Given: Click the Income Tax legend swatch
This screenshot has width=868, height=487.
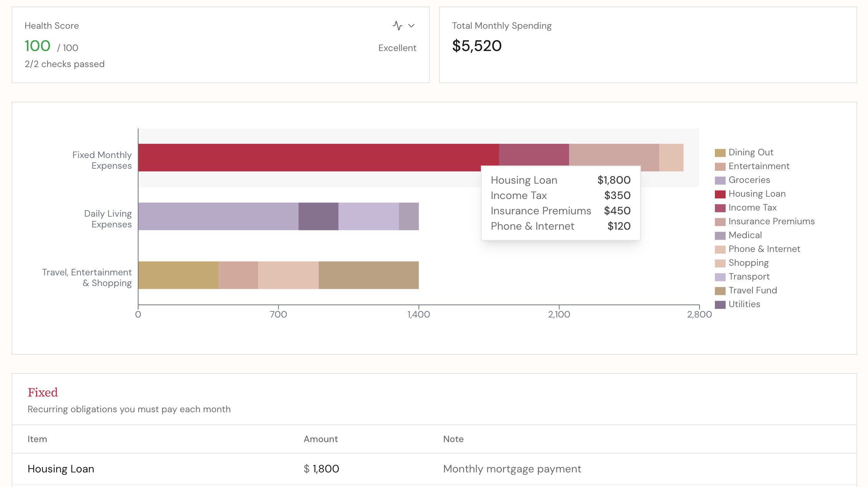Looking at the screenshot, I should coord(720,208).
